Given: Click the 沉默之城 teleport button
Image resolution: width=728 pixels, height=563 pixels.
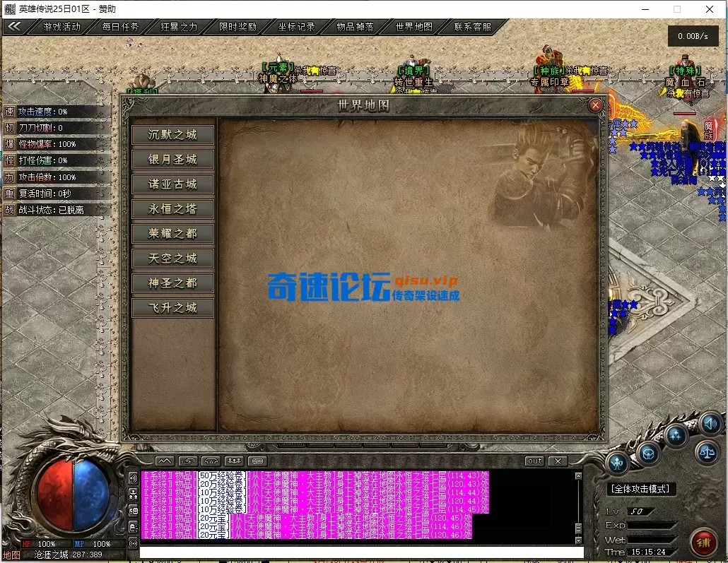Looking at the screenshot, I should pyautogui.click(x=172, y=134).
